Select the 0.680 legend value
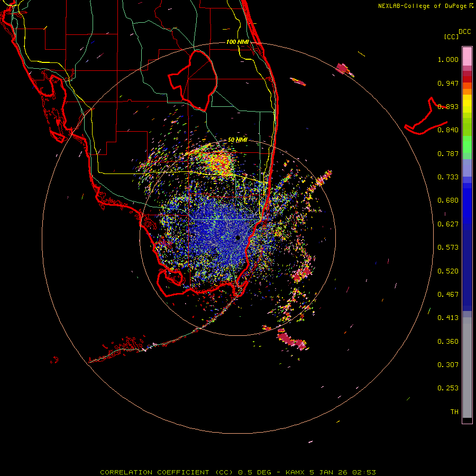476x476 pixels. [x=448, y=200]
